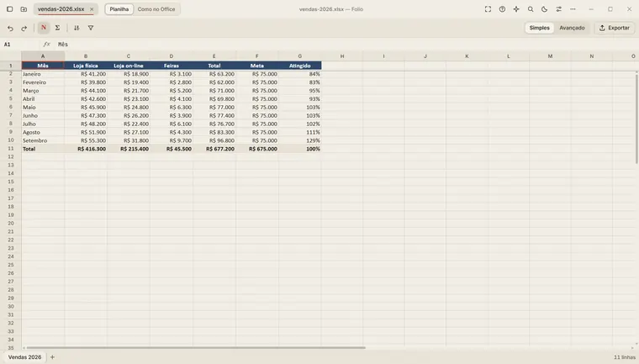Redo the last action
Screen dimensions: 639x364
(24, 28)
